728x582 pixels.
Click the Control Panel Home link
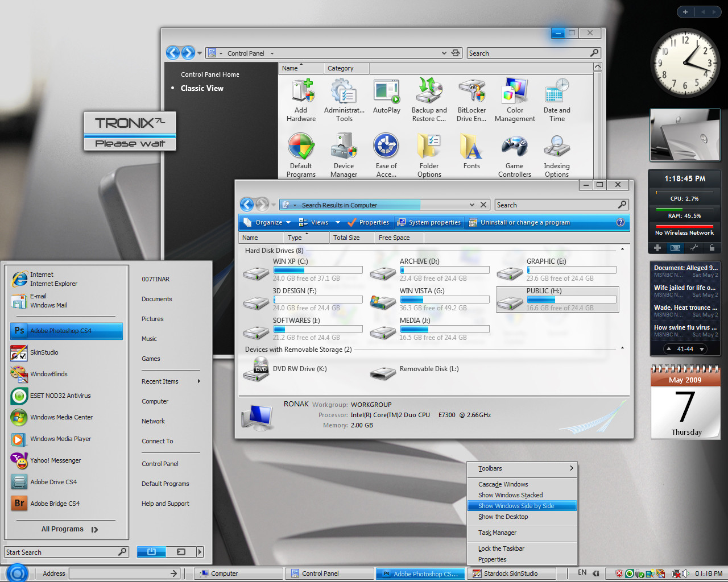point(210,74)
